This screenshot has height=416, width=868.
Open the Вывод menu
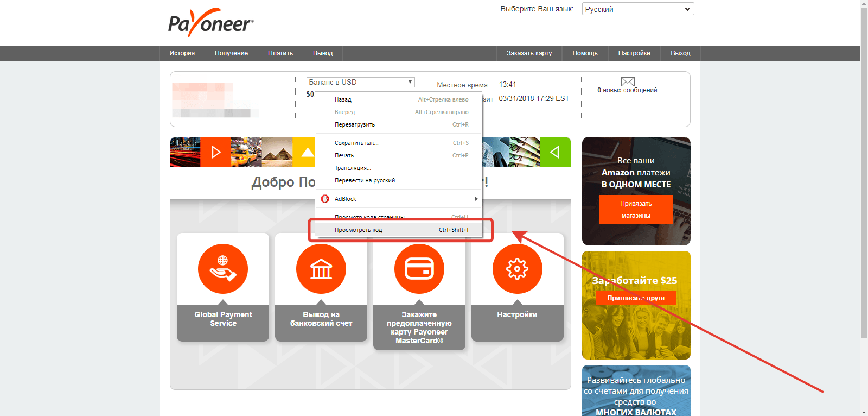(323, 53)
